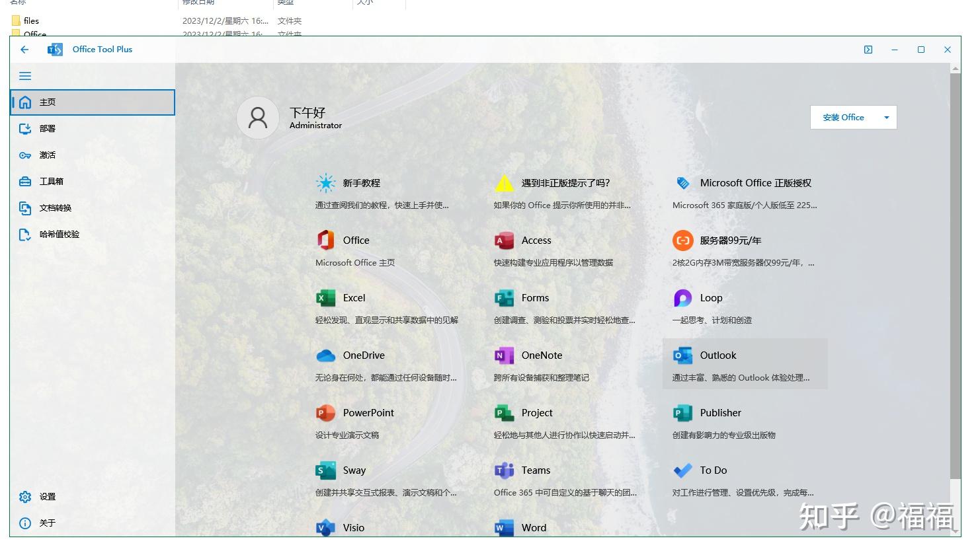
Task: Click the back arrow at top left
Action: (x=24, y=49)
